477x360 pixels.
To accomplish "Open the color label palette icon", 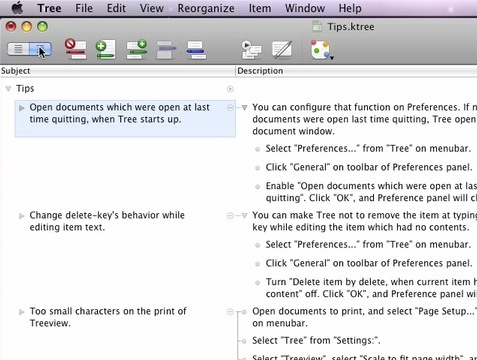I will [321, 50].
